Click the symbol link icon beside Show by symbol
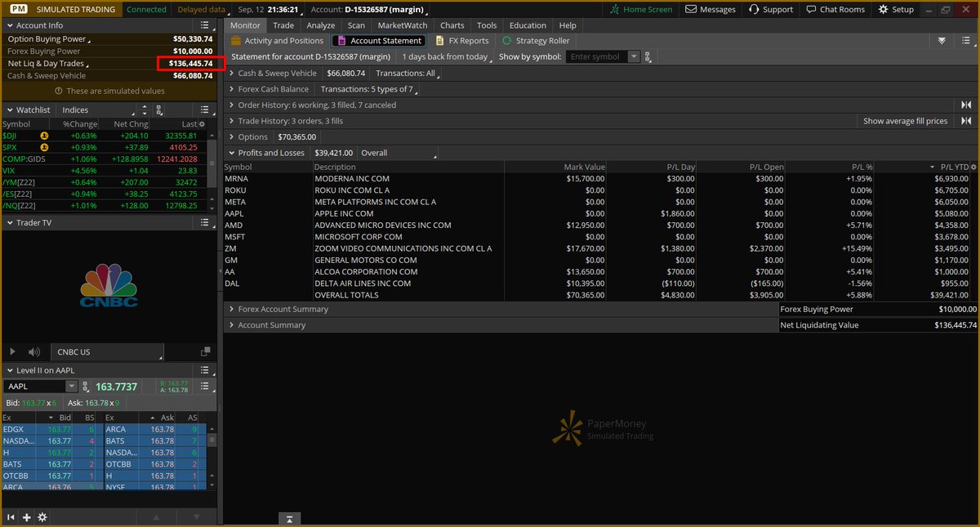 click(x=648, y=57)
